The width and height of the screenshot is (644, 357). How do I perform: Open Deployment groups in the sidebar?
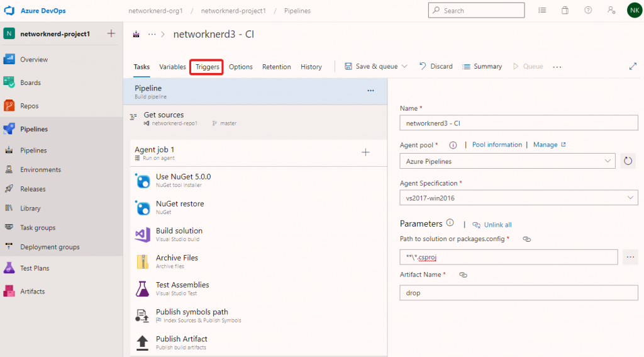point(50,247)
